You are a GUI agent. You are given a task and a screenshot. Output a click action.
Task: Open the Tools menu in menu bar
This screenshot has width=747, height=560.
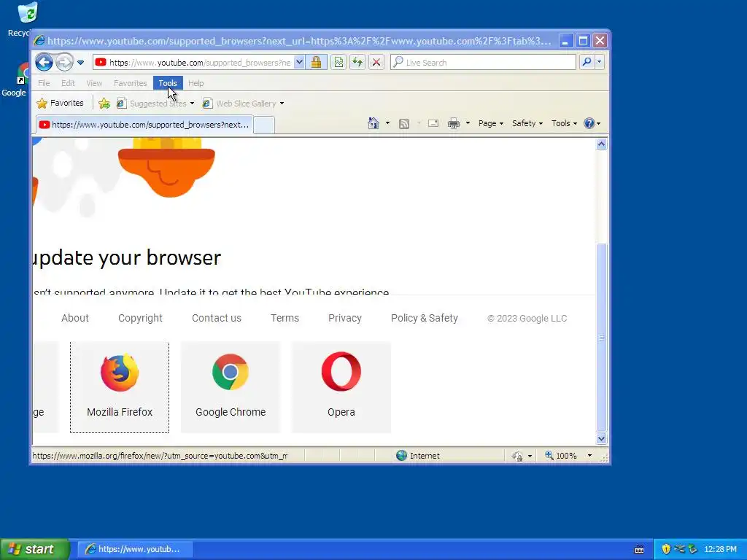(168, 83)
